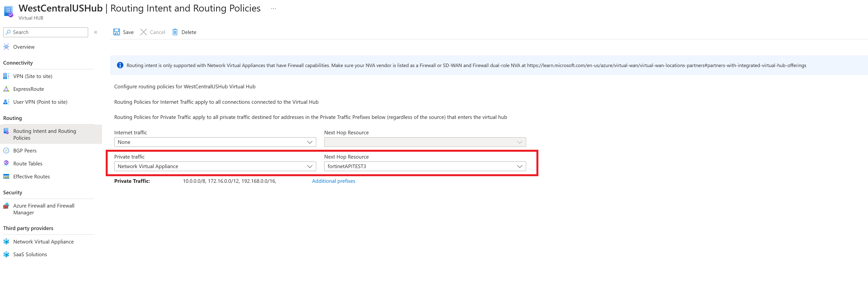
Task: Open Effective Routes menu item
Action: coord(31,177)
